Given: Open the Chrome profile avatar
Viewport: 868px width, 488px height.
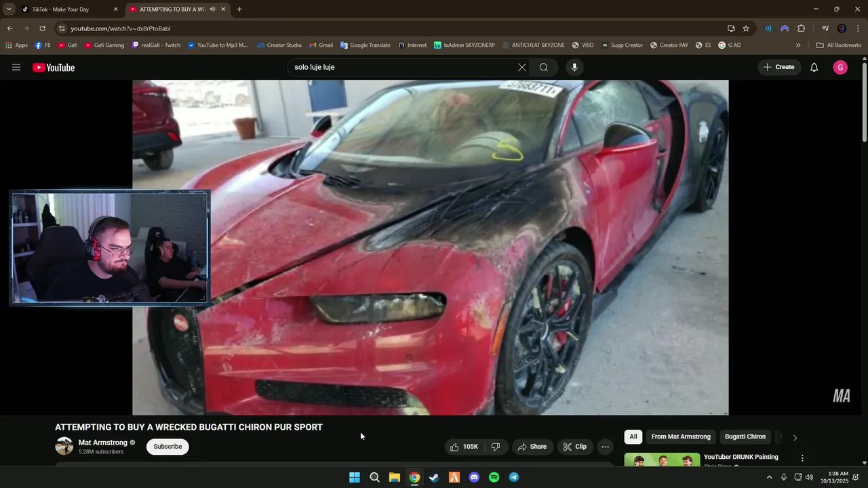Looking at the screenshot, I should tap(842, 28).
